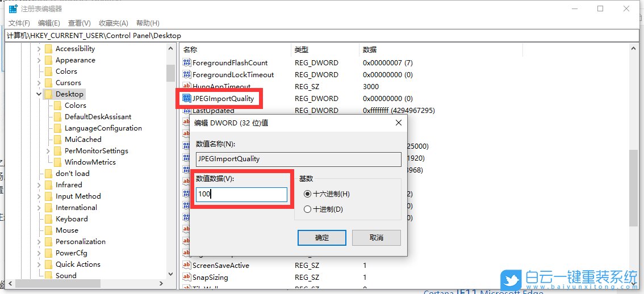Click the ScreenSaveActive string value icon

(187, 265)
